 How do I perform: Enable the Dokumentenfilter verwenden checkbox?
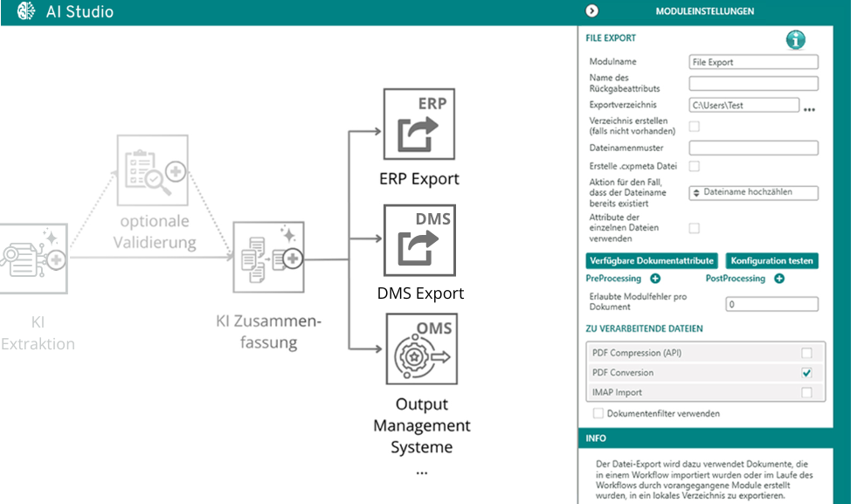tap(598, 413)
